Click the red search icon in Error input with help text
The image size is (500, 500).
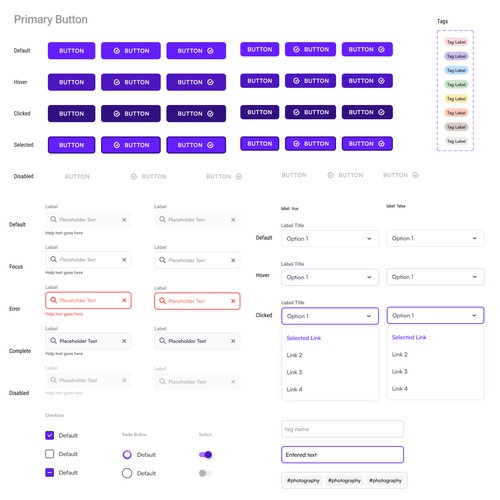(53, 300)
